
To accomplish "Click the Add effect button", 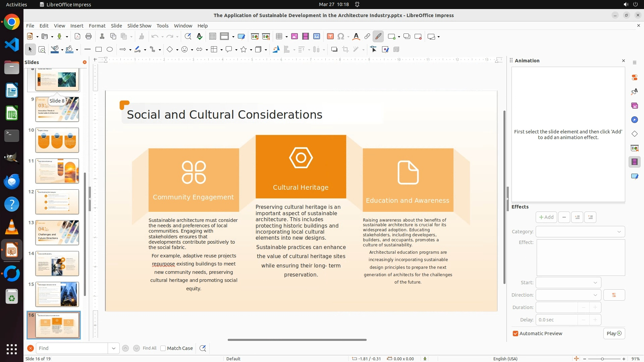I will click(546, 217).
